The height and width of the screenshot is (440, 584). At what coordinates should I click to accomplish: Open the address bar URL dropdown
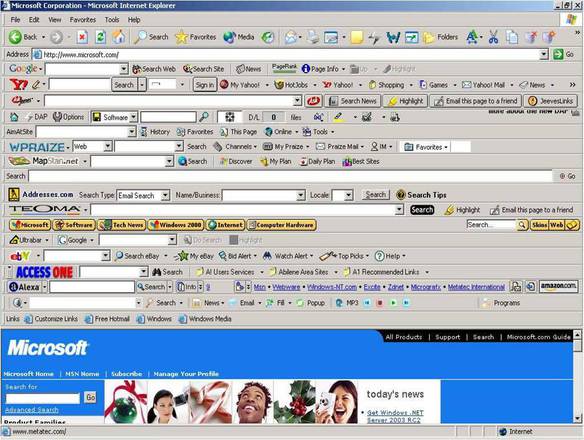[x=544, y=54]
